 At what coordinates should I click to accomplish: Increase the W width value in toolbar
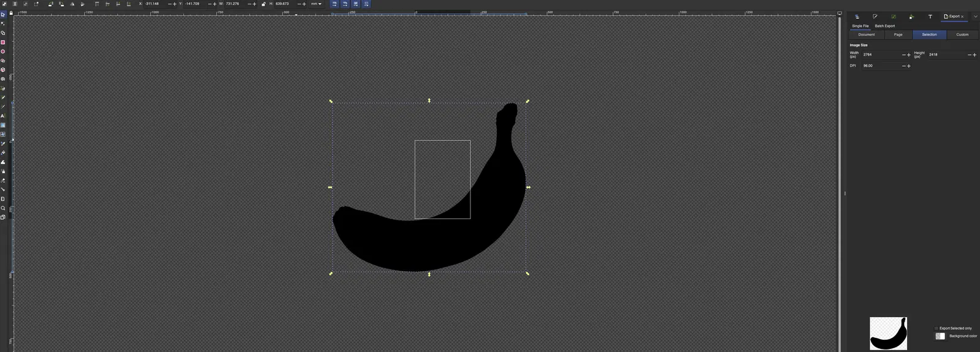click(x=254, y=4)
